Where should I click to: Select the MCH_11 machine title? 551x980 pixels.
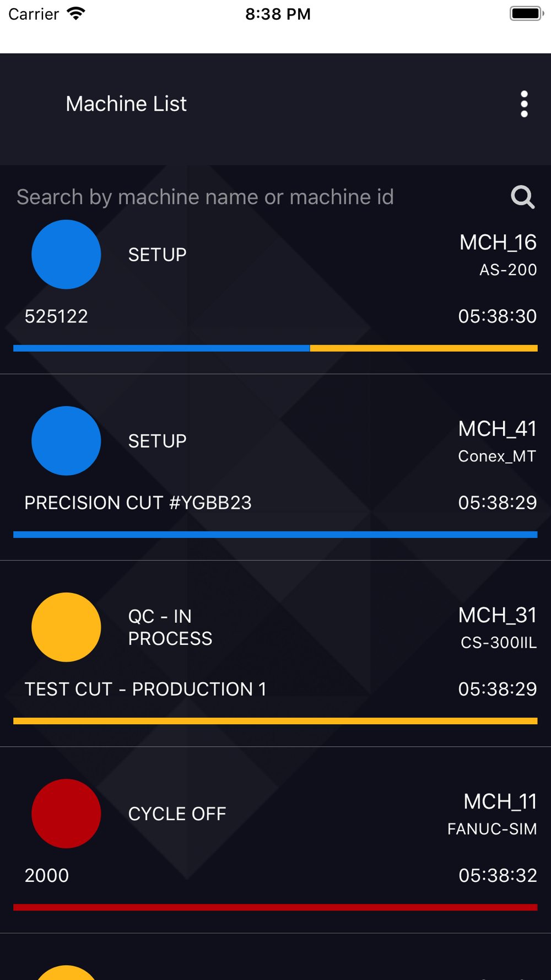tap(500, 801)
